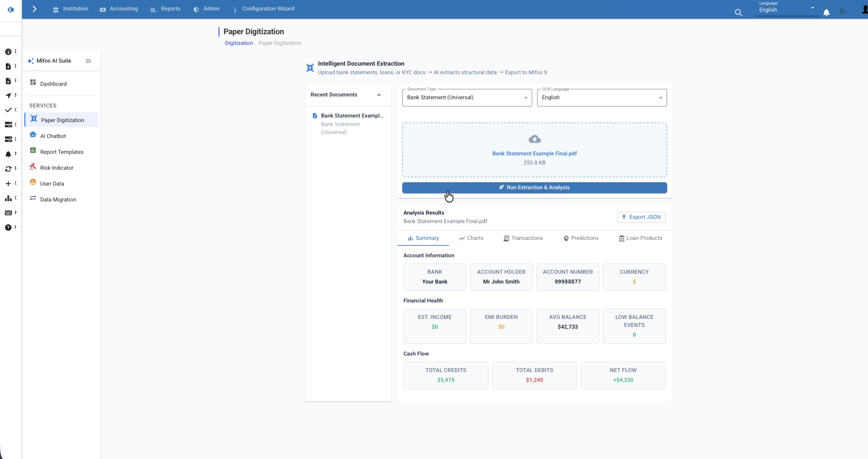Select Bank Statement Example in Recent Documents
Screen dimensions: 868x459
(348, 124)
